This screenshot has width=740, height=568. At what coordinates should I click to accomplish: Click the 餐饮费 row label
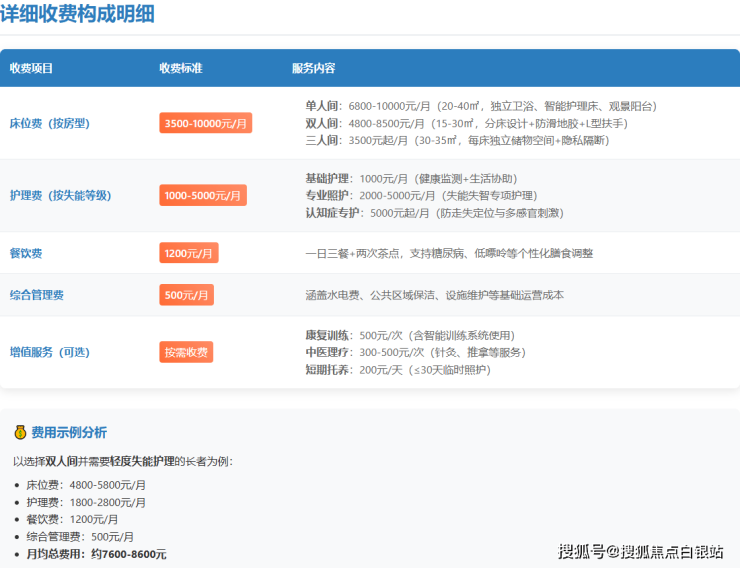pos(24,254)
